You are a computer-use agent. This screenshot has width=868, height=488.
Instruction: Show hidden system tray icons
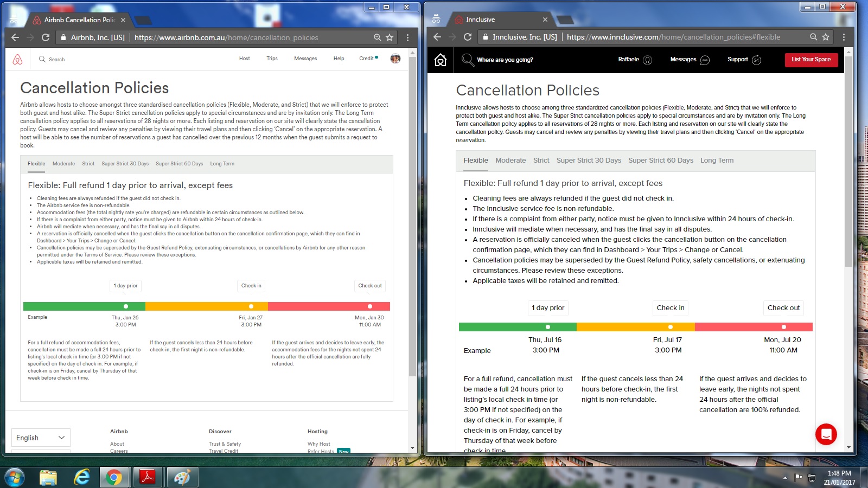pyautogui.click(x=785, y=478)
